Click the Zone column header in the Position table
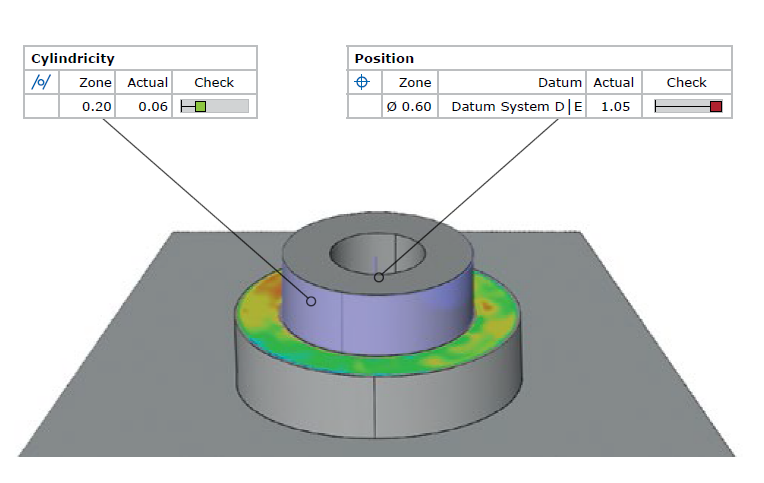764x483 pixels. coord(415,82)
